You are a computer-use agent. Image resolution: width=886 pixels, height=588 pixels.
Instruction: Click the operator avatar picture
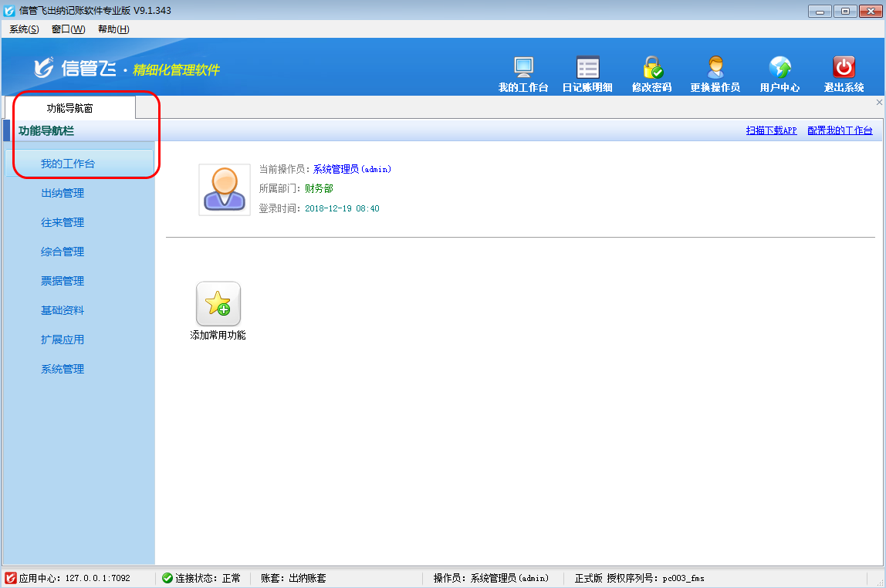[x=225, y=190]
